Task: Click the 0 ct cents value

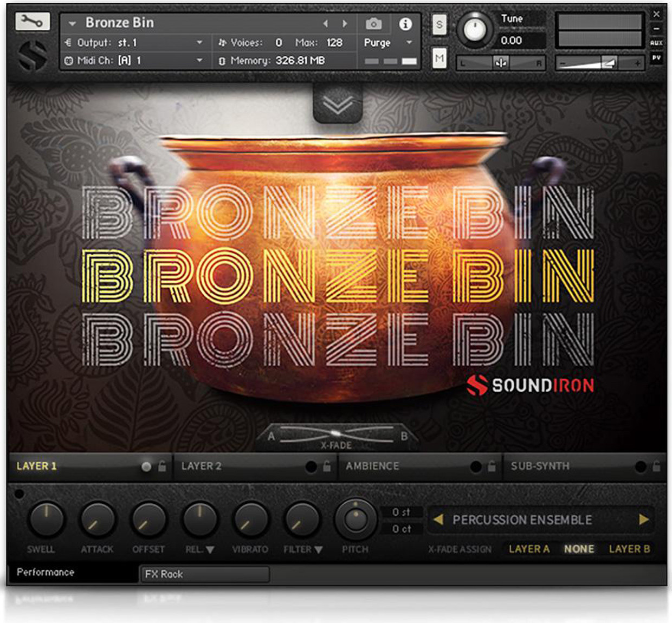Action: coord(402,529)
